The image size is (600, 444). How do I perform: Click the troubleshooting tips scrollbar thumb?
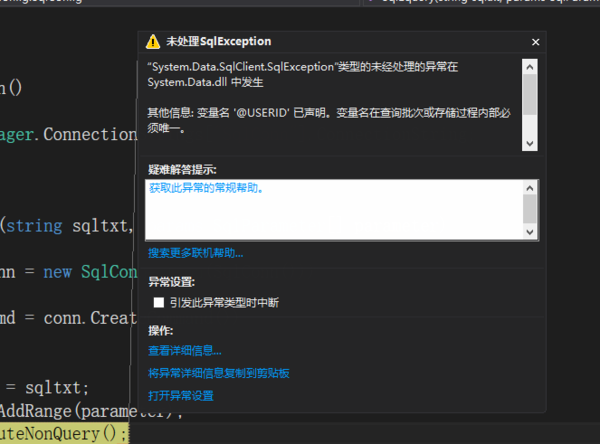coord(530,209)
